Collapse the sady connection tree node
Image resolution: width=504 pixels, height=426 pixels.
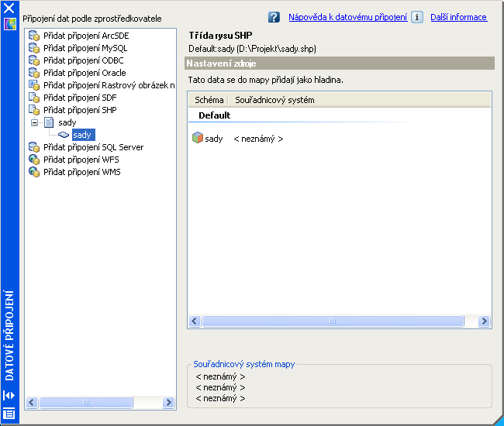pyautogui.click(x=34, y=122)
